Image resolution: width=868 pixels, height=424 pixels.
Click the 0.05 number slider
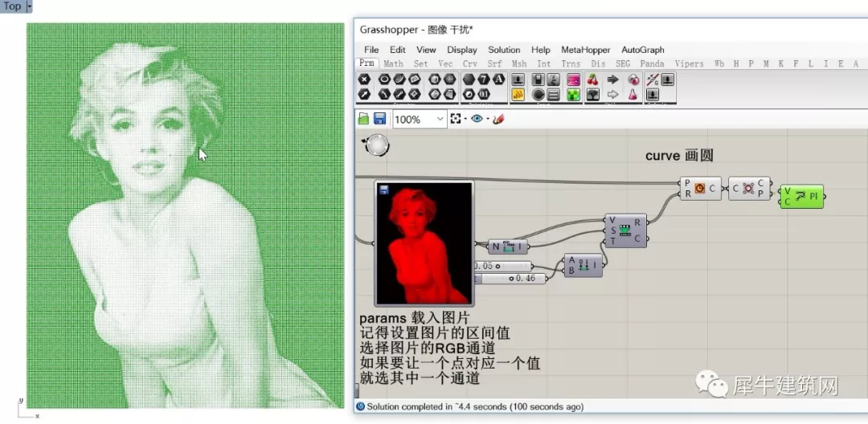pyautogui.click(x=503, y=266)
